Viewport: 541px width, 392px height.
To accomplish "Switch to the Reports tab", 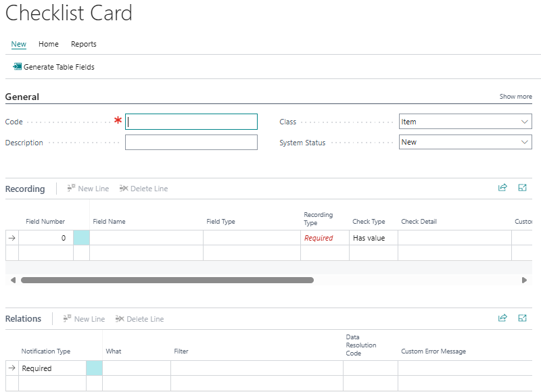I will [83, 44].
